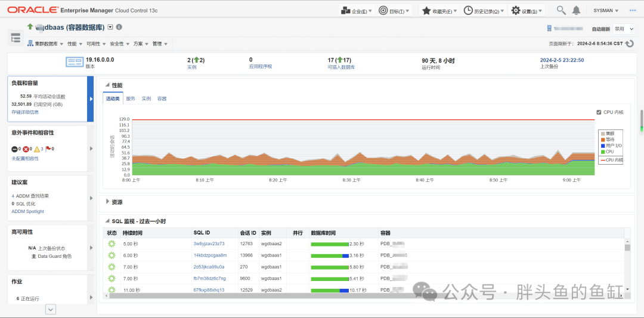The width and height of the screenshot is (644, 318).
Task: Click the green up-status arrow by database name
Action: click(x=30, y=26)
